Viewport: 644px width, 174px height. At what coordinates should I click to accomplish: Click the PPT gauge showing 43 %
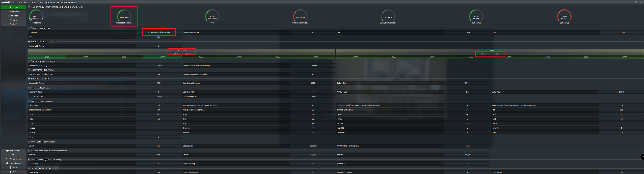click(212, 17)
